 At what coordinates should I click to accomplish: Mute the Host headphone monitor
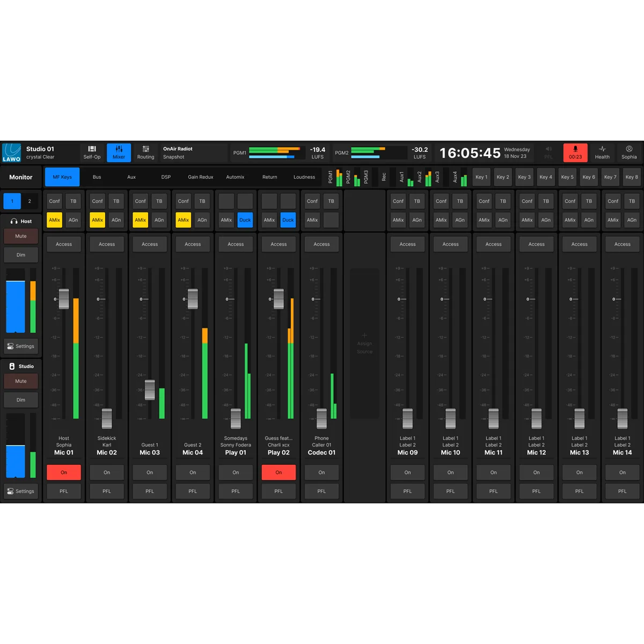click(21, 236)
